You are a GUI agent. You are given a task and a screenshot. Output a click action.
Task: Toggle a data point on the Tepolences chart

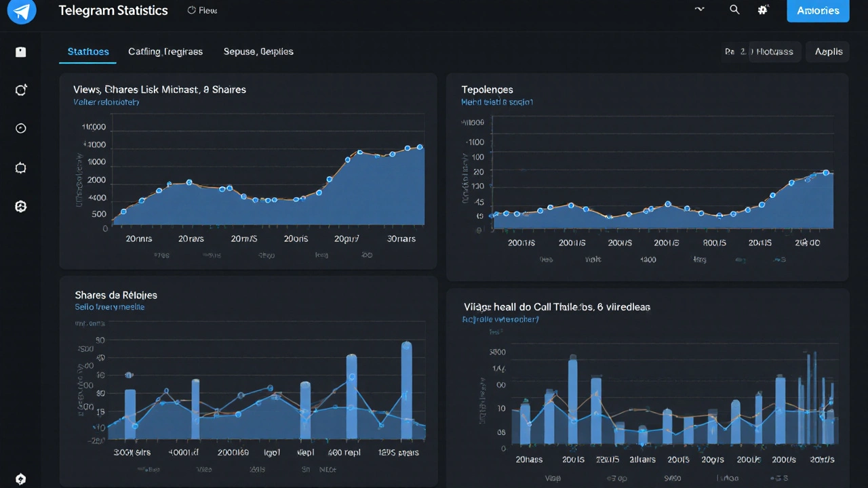tap(667, 203)
